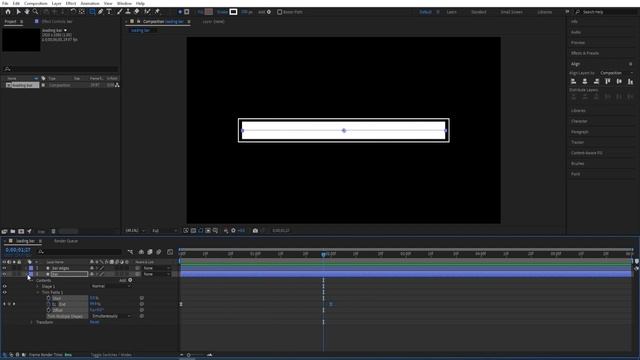
Task: Create a new folder in Project panel
Action: point(13,231)
